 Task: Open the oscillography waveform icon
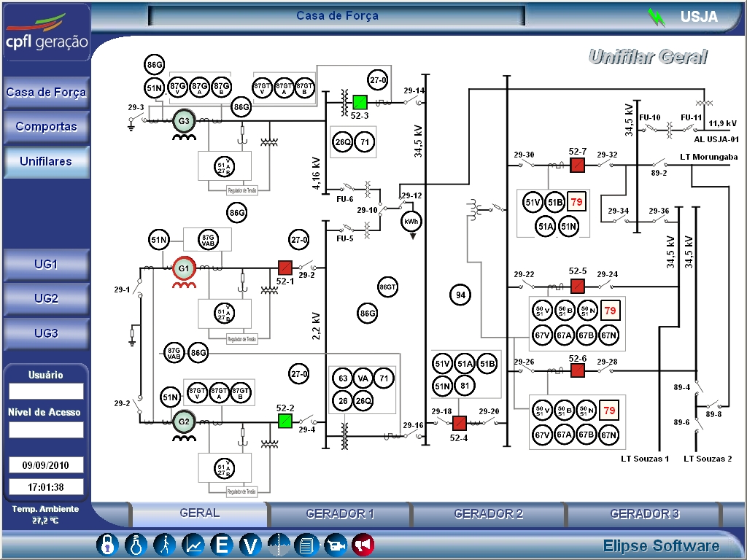tap(279, 545)
